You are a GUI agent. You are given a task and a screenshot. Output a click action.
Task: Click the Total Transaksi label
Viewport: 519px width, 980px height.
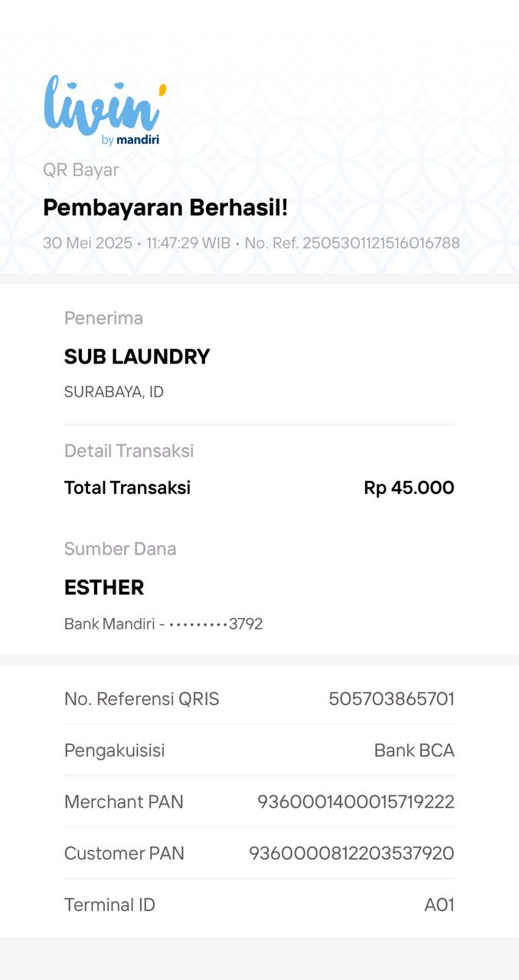pos(127,488)
